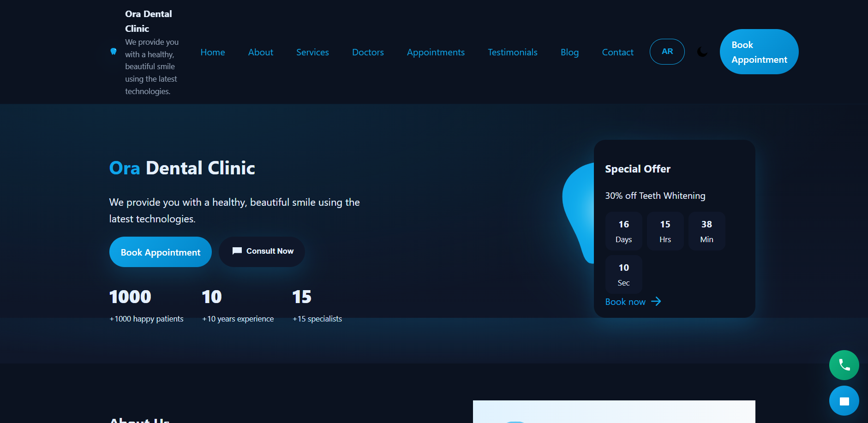Open the About page

(261, 52)
